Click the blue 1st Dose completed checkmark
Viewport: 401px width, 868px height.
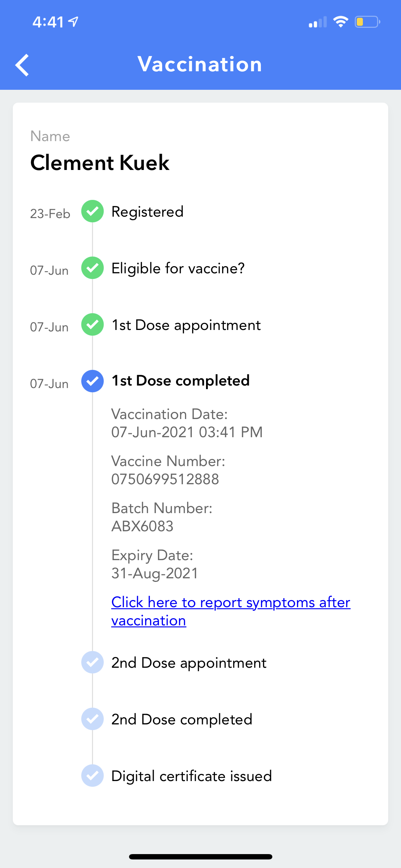tap(92, 381)
